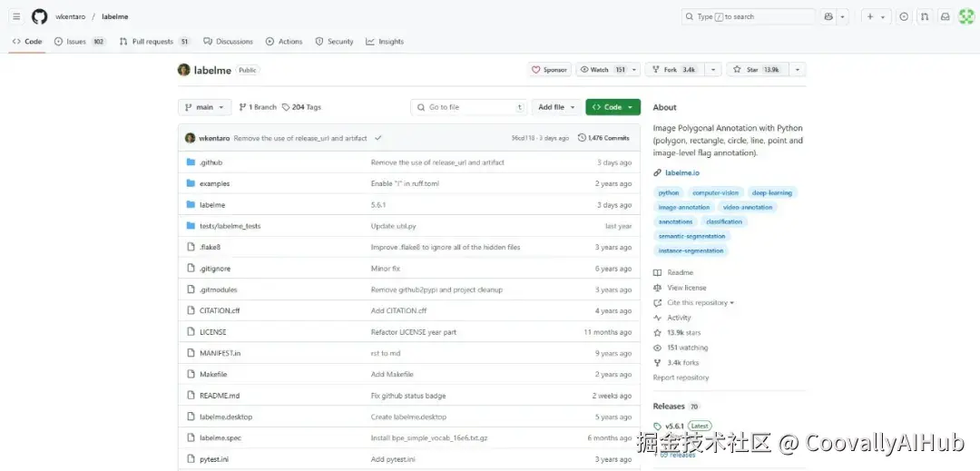Open the Activity sidebar link
Screen dimensions: 980x471
click(x=671, y=318)
